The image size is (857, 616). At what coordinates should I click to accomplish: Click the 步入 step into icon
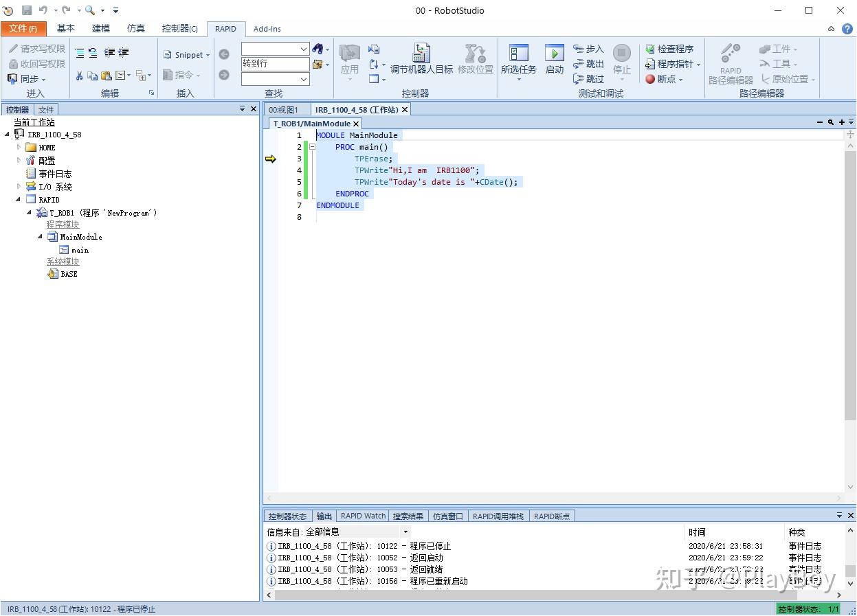coord(579,49)
